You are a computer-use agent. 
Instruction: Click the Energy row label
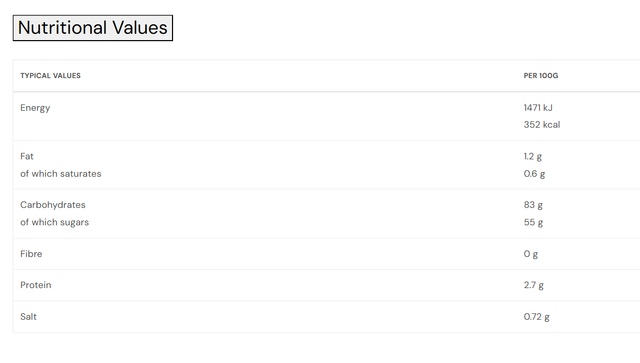click(x=35, y=108)
